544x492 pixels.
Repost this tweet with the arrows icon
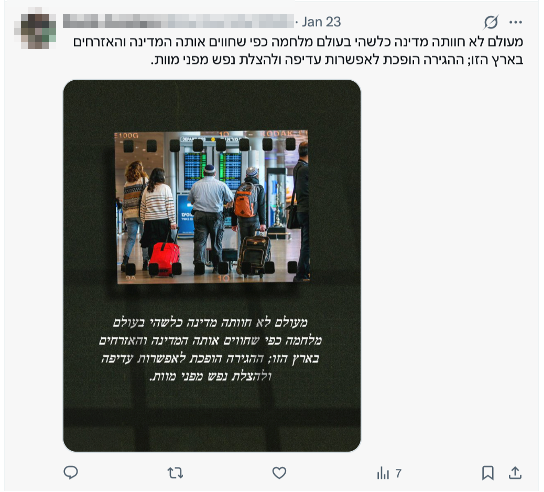click(x=175, y=473)
